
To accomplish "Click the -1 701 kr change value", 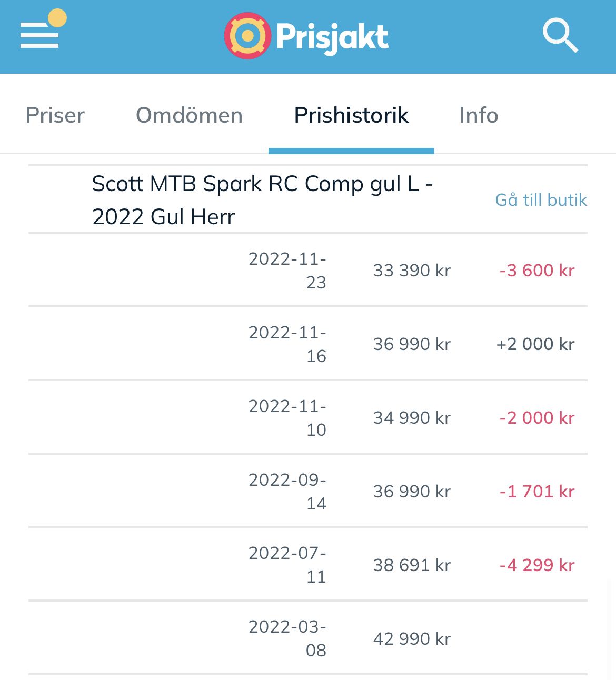I will click(x=537, y=492).
